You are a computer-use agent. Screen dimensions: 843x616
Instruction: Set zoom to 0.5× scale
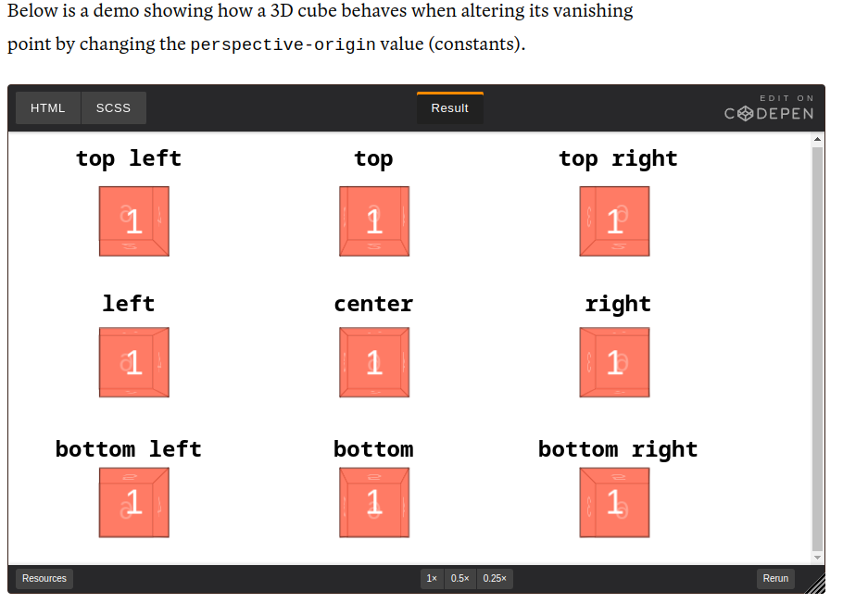460,579
